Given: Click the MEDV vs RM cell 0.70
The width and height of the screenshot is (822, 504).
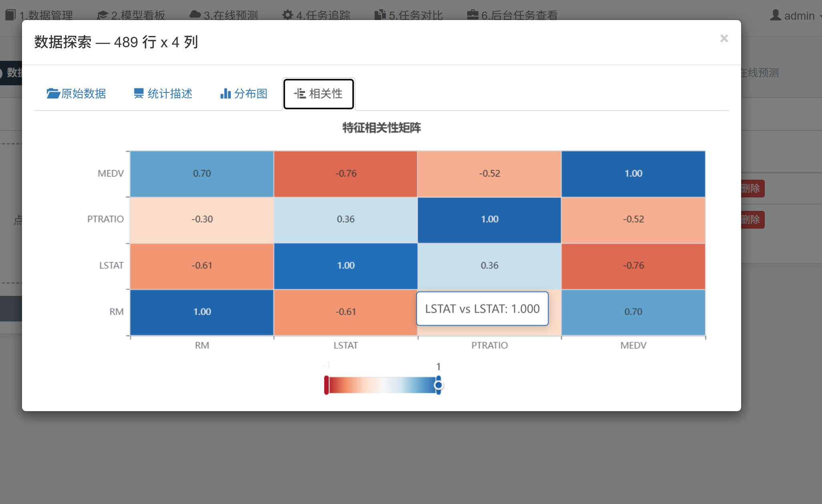Looking at the screenshot, I should (x=202, y=174).
